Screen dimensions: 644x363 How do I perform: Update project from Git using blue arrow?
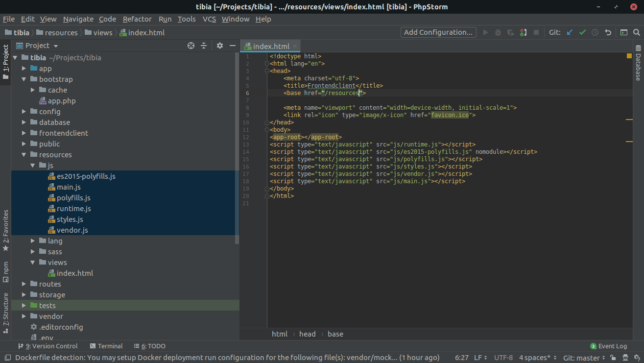[x=570, y=32]
